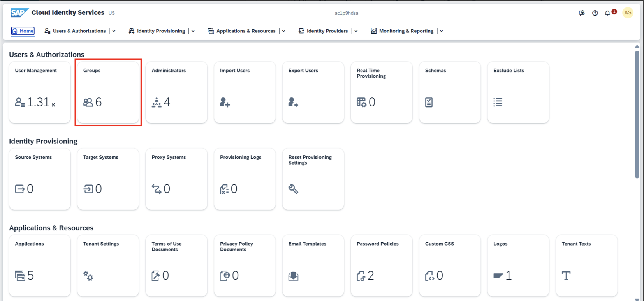Open the help question mark icon
This screenshot has width=644, height=301.
point(595,13)
